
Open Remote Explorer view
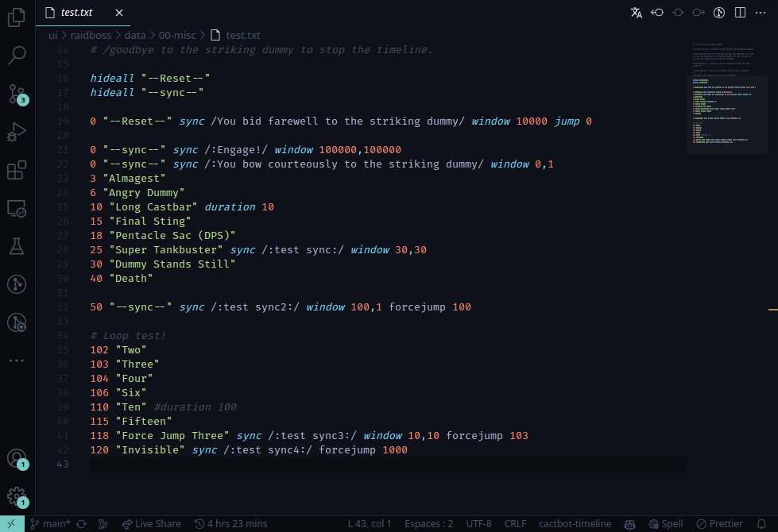tap(17, 208)
